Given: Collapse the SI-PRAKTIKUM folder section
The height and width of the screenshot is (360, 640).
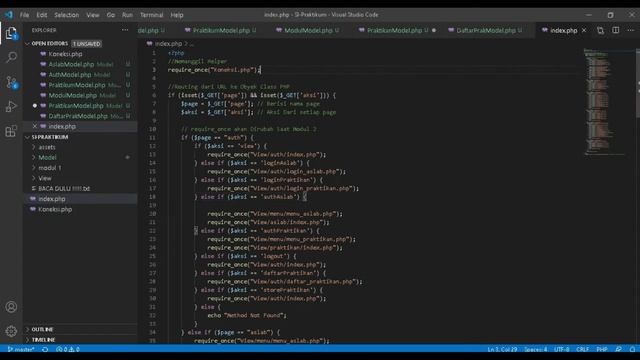Looking at the screenshot, I should pyautogui.click(x=50, y=137).
